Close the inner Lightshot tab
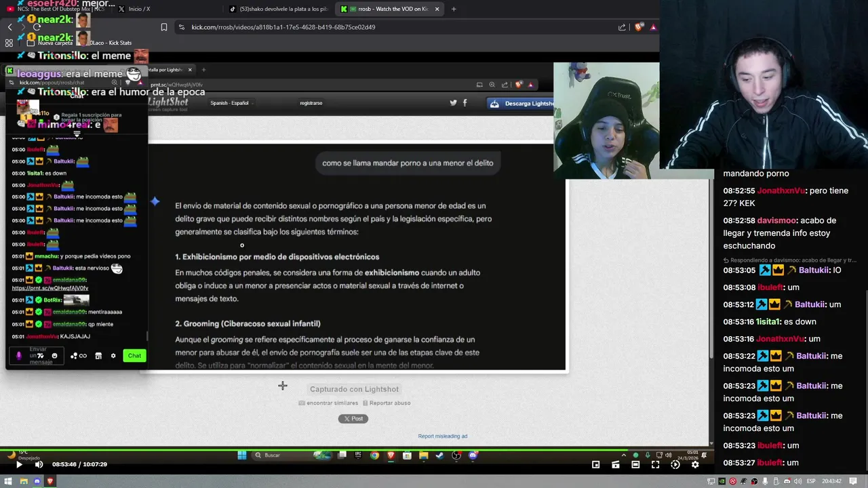Screen dimensions: 868x488 pyautogui.click(x=190, y=70)
